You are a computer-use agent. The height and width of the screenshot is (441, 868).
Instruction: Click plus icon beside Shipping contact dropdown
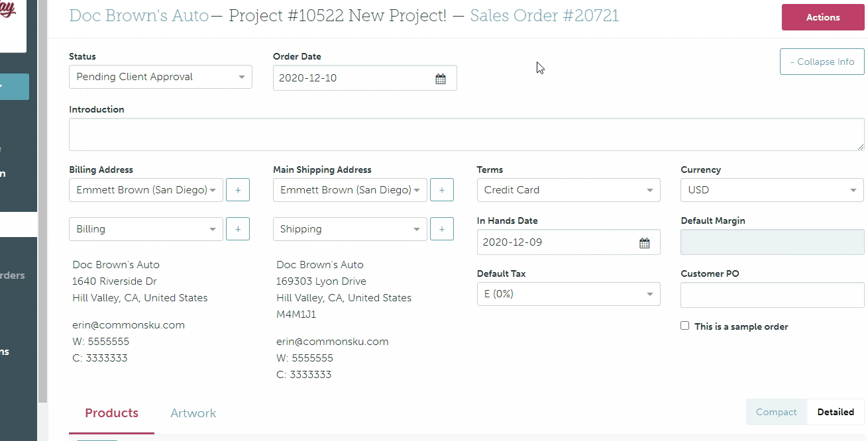point(442,229)
